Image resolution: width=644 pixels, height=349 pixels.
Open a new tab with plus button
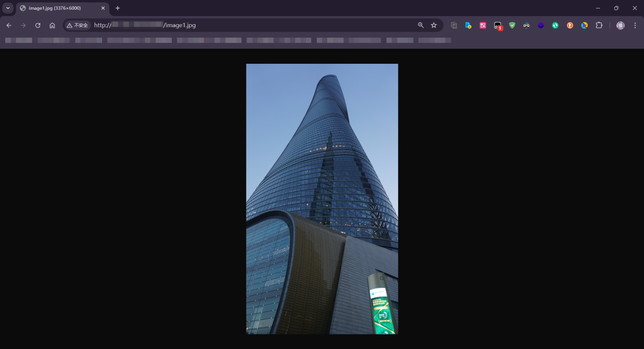coord(118,8)
